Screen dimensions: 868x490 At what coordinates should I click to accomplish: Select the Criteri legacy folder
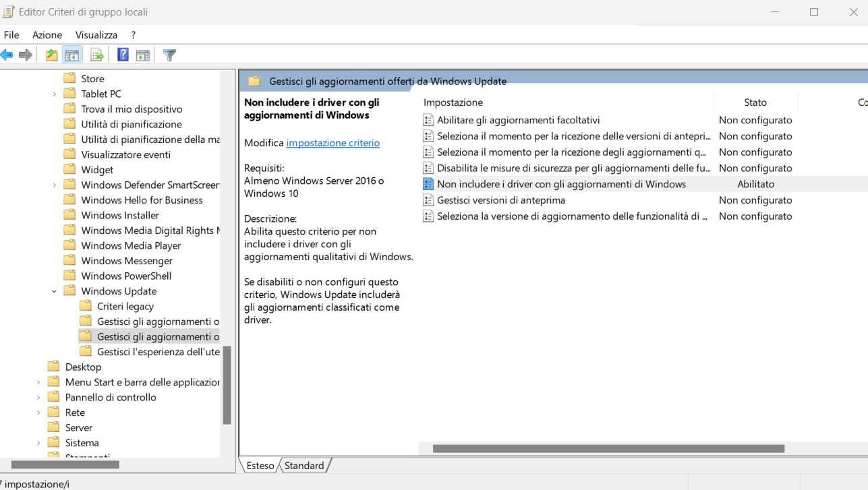point(125,307)
